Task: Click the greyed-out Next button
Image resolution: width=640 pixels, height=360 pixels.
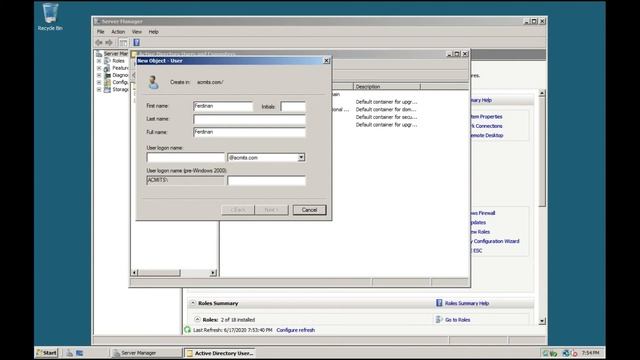Action: [x=271, y=210]
